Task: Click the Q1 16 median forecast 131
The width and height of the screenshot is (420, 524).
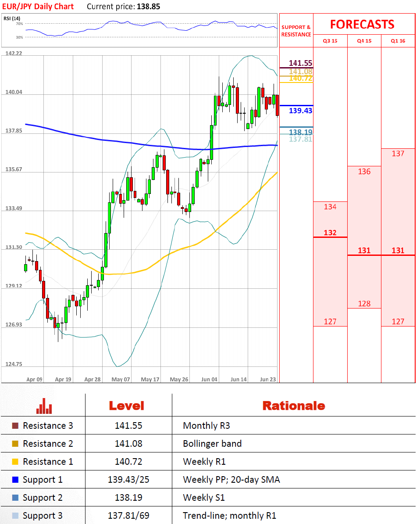Action: pos(398,251)
